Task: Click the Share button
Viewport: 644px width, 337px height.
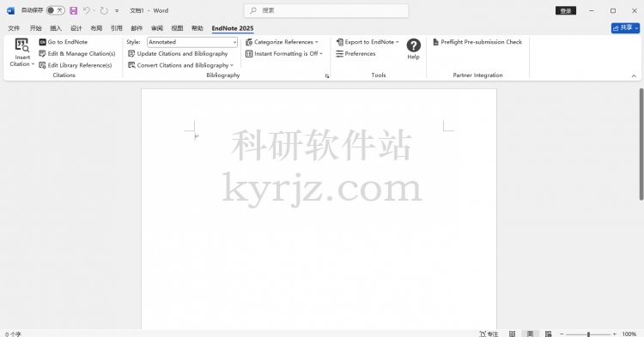Action: click(625, 28)
